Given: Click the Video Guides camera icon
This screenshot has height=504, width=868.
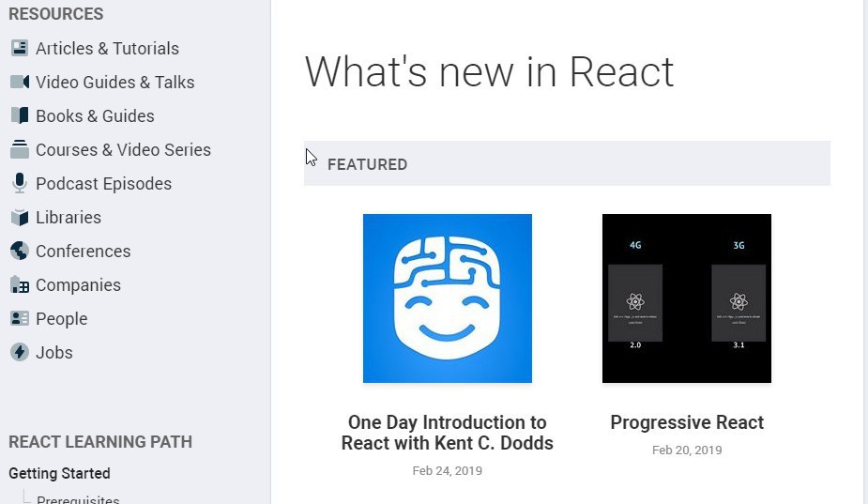Looking at the screenshot, I should click(20, 82).
